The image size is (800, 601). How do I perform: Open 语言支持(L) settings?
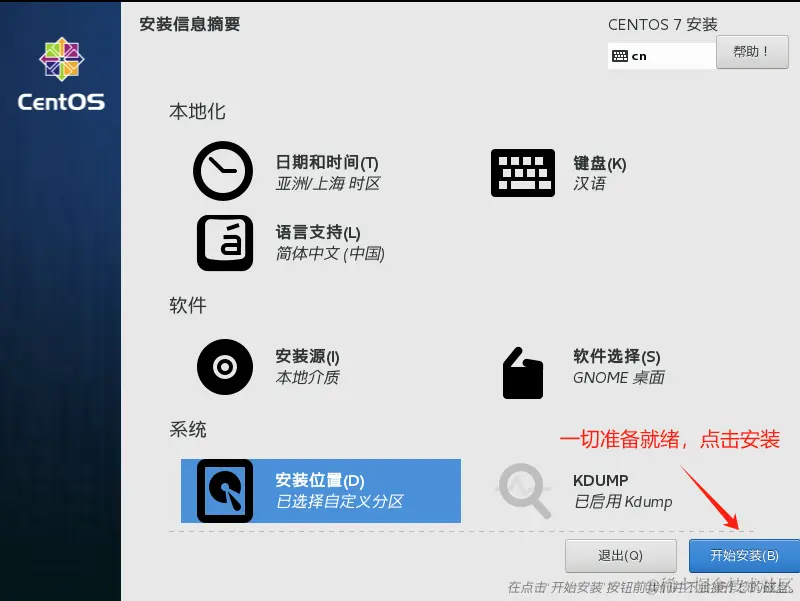(x=318, y=233)
